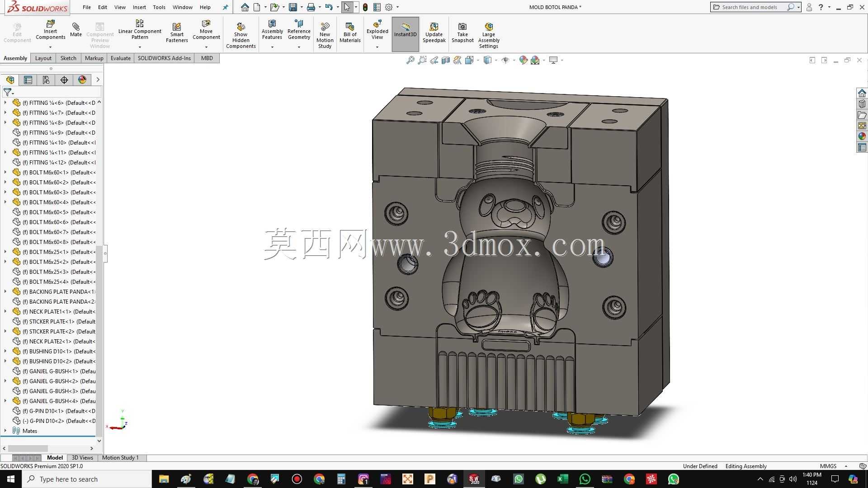Expand BOLT M6x60<1> in the tree
This screenshot has width=868, height=488.
[x=5, y=172]
